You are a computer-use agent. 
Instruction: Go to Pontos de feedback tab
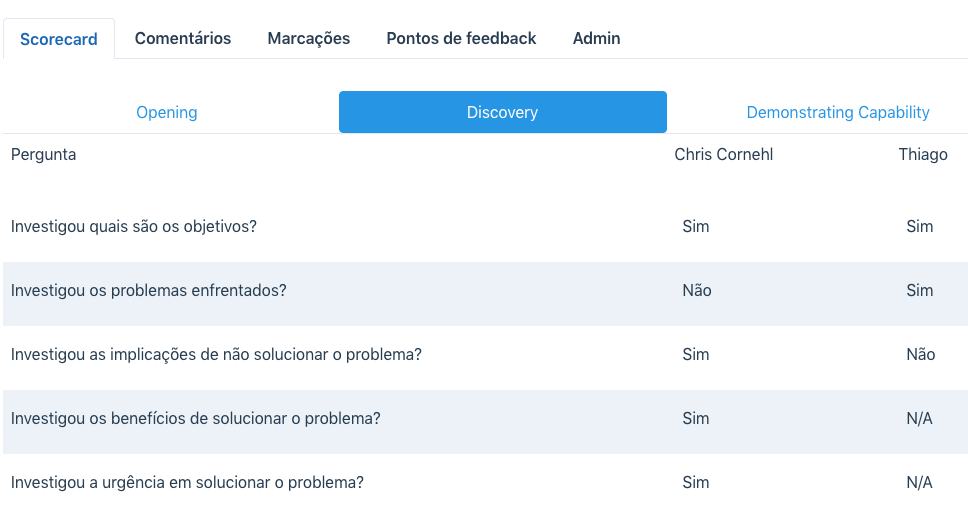point(461,38)
